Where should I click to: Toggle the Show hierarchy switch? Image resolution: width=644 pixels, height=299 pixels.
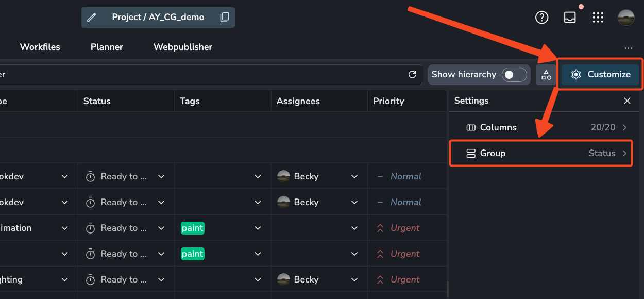515,75
